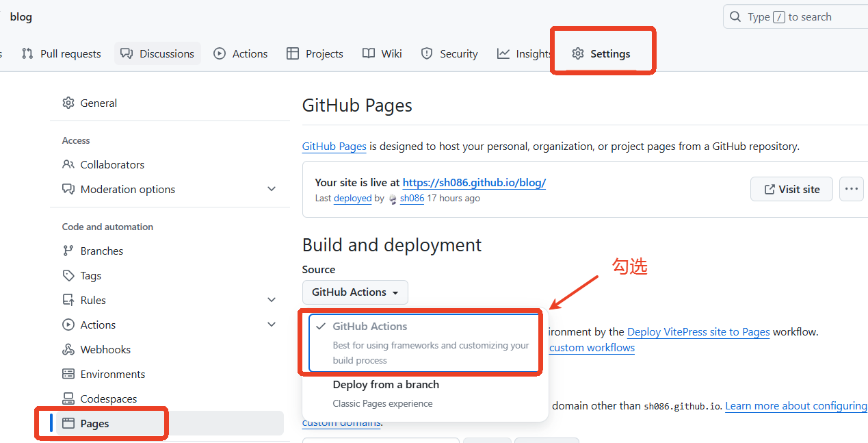The height and width of the screenshot is (443, 868).
Task: Click the sh086 avatar icon
Action: coord(393,199)
